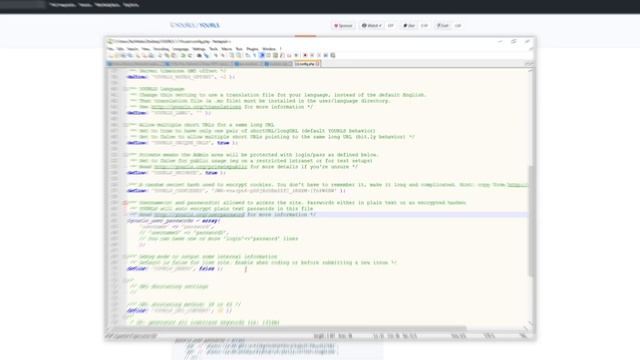Click the Undo toolbar icon
Image resolution: width=640 pixels, height=360 pixels.
(x=183, y=55)
